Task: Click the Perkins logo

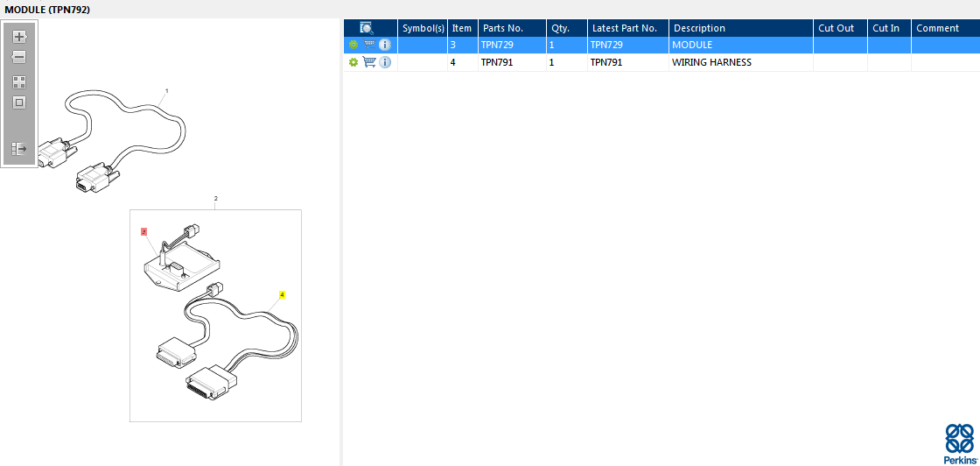Action: [959, 443]
